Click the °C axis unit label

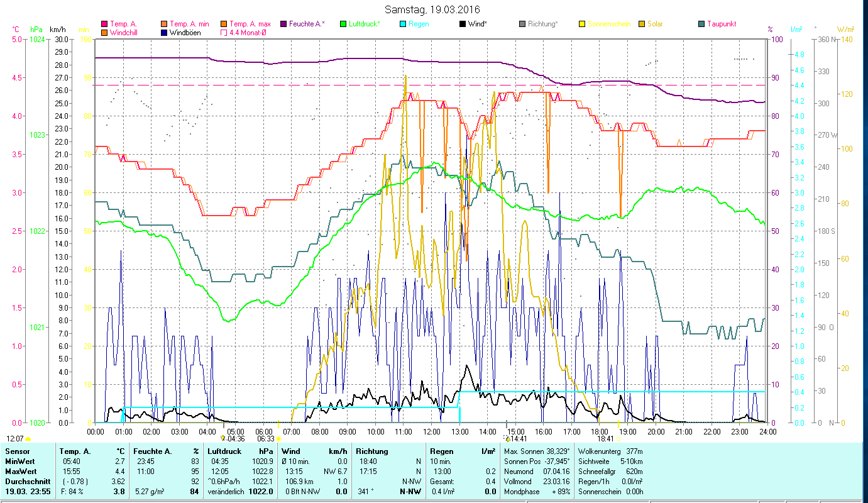point(16,30)
